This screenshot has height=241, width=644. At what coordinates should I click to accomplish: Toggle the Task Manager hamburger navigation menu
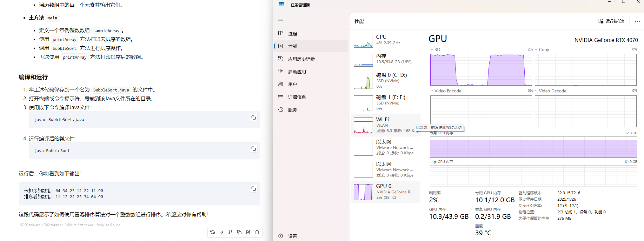coord(281,21)
